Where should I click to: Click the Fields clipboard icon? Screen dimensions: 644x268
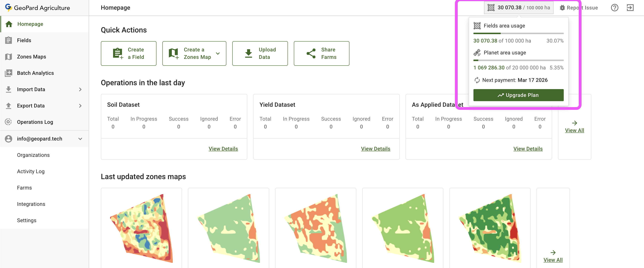(9, 40)
